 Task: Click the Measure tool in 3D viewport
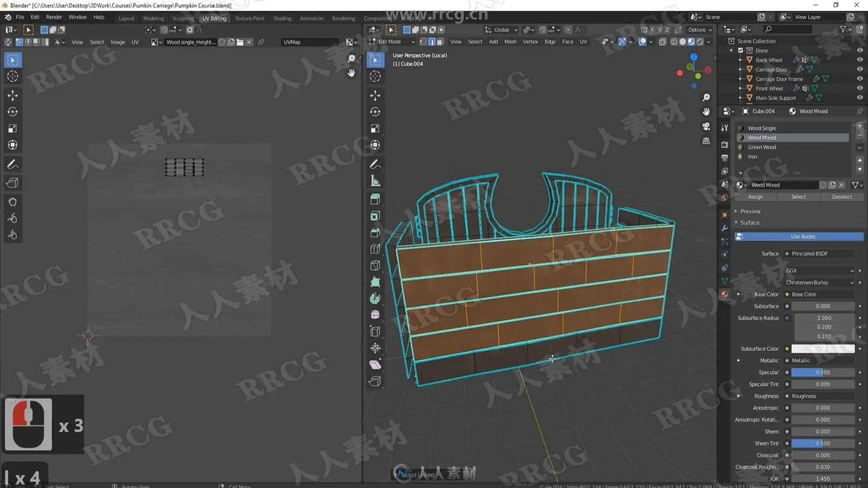[375, 181]
